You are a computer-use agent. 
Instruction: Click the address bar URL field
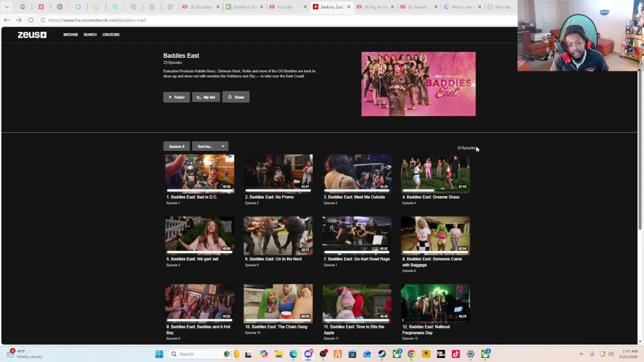pos(277,20)
